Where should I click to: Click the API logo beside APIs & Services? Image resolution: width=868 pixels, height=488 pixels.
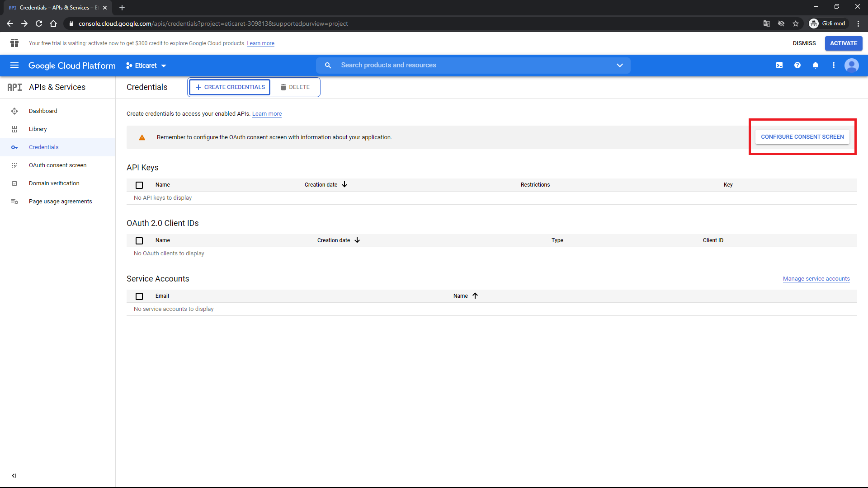pyautogui.click(x=14, y=87)
